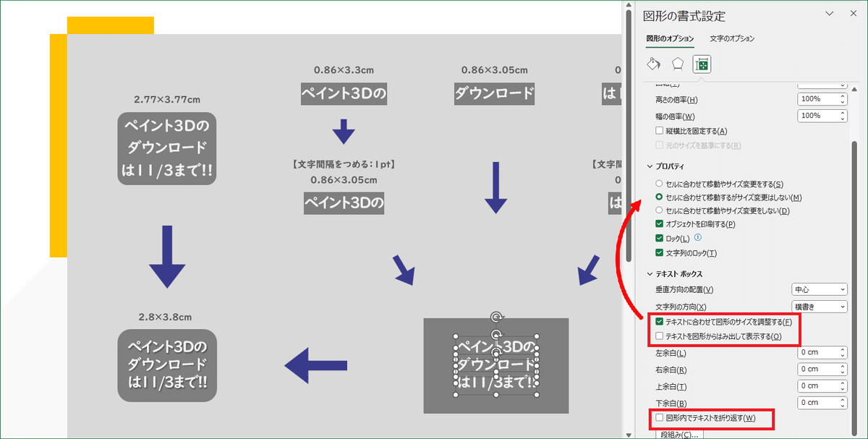Click the 上余白 spinner arrows
Image resolution: width=868 pixels, height=439 pixels.
[842, 386]
